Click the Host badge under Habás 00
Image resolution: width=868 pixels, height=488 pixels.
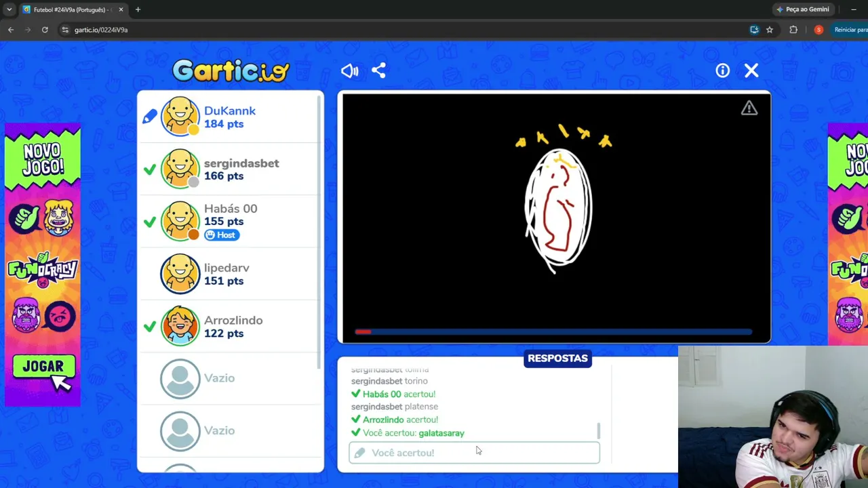222,235
